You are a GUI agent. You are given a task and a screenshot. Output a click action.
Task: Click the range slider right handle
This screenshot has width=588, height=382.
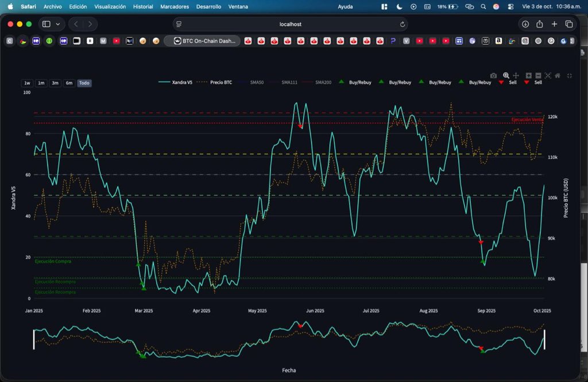pos(544,340)
